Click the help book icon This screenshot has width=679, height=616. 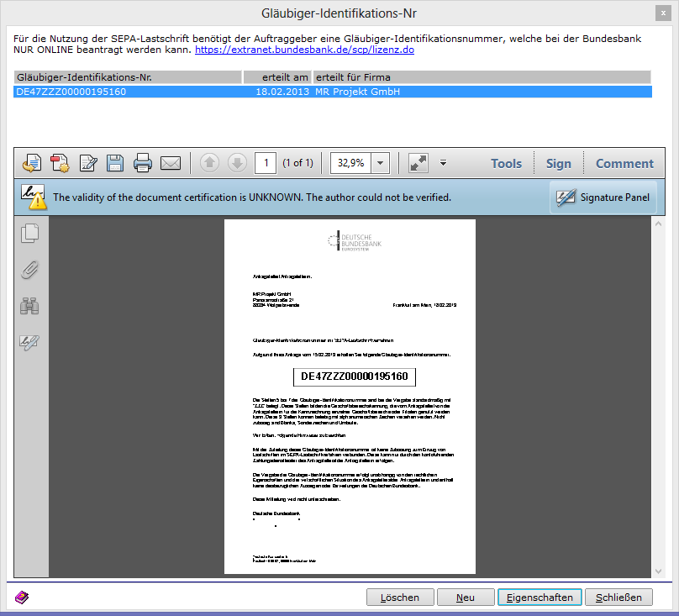point(22,598)
